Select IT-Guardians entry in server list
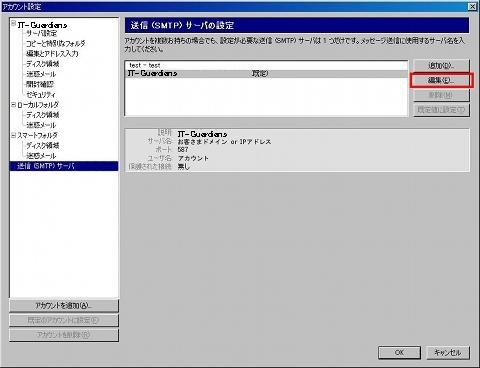Viewport: 480px width, 368px height. coord(266,73)
